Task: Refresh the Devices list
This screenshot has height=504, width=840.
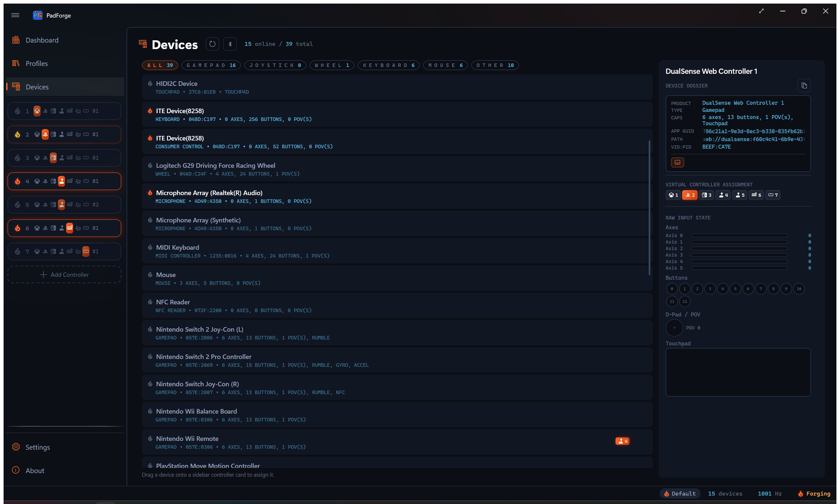Action: click(x=212, y=44)
